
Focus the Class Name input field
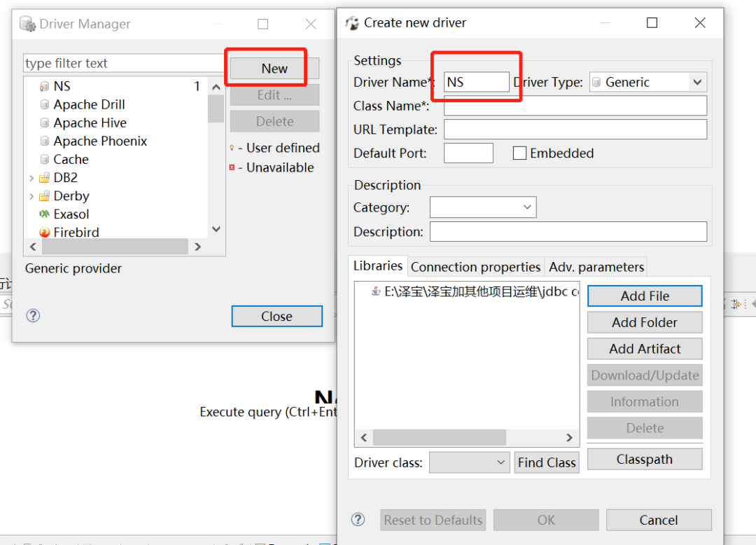[x=575, y=106]
